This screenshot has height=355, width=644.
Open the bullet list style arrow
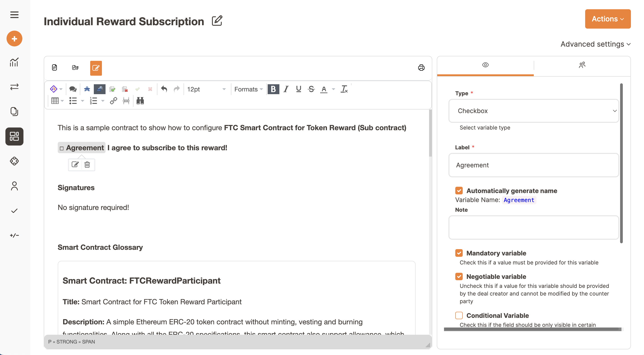click(x=83, y=101)
